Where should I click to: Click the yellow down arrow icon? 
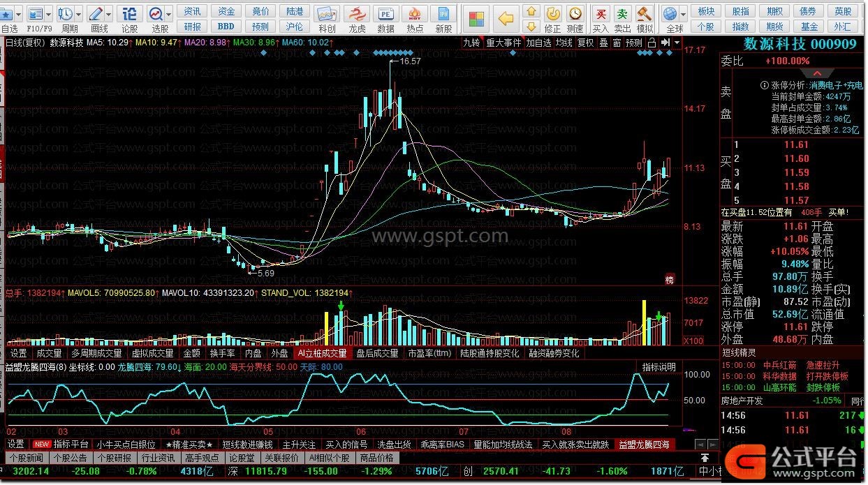(532, 27)
